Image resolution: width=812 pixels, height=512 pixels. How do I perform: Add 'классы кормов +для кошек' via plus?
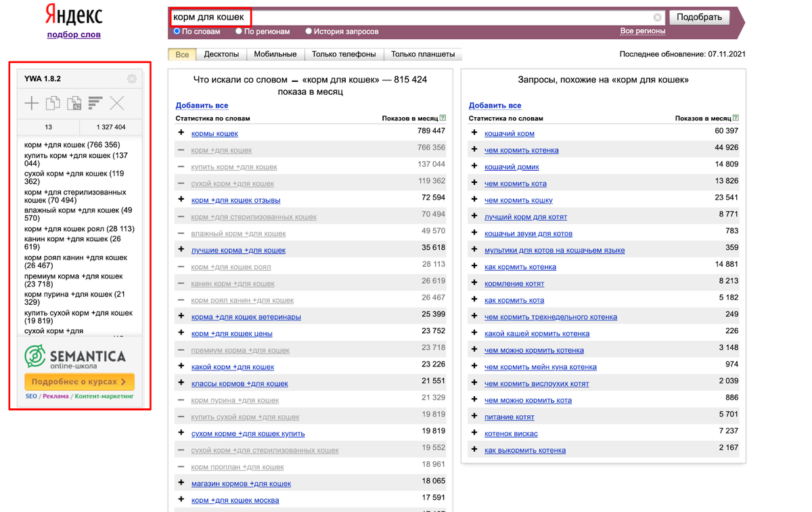click(x=181, y=383)
